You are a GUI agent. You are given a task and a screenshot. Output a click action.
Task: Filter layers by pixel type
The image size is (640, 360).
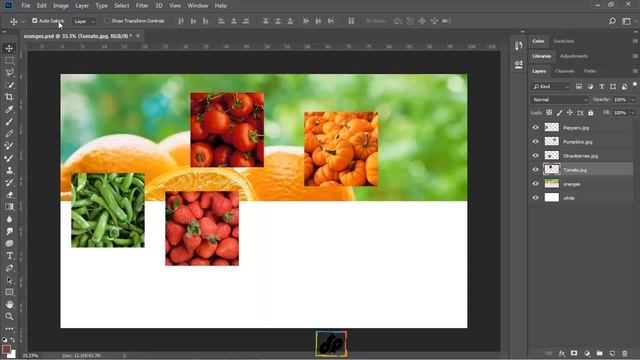[579, 87]
